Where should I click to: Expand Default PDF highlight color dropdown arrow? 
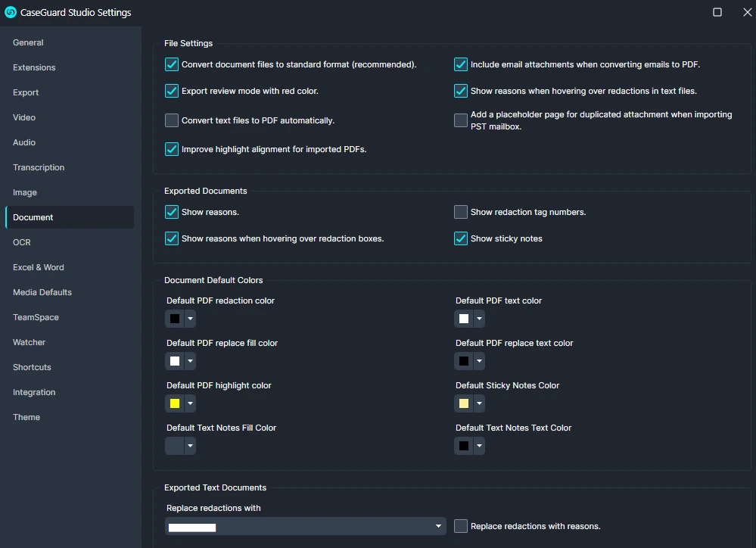(190, 403)
